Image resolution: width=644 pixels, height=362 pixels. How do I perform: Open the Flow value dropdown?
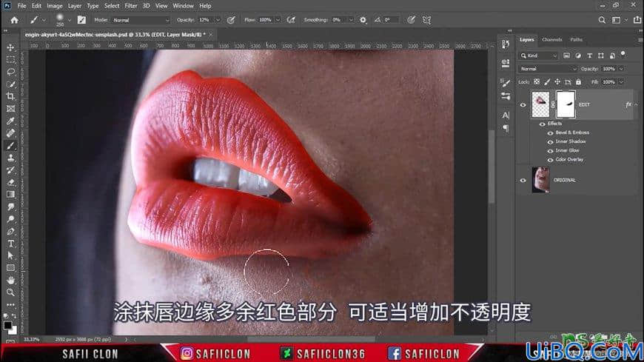[278, 20]
